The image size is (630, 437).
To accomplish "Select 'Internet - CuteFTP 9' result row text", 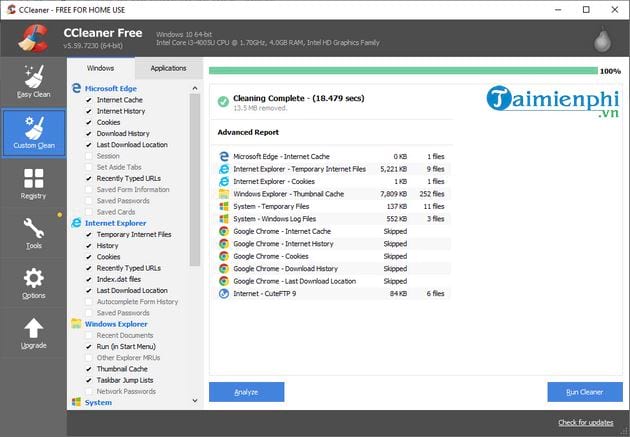I will 264,294.
